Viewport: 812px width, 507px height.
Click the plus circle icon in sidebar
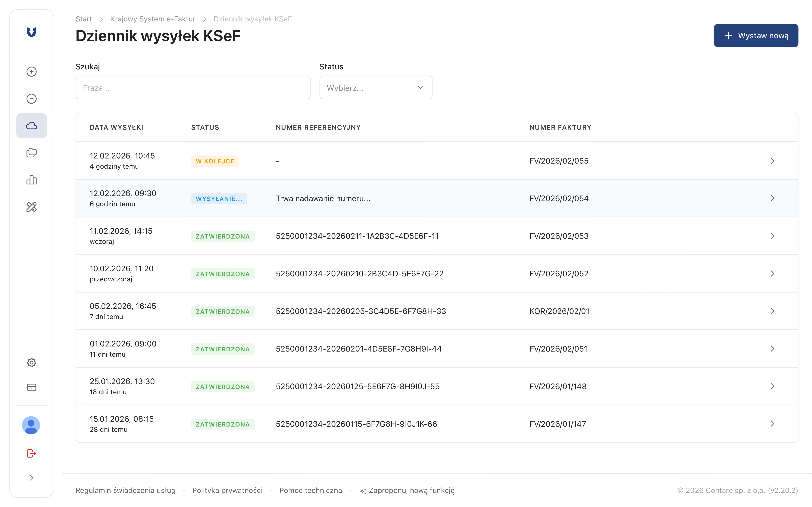pos(32,72)
